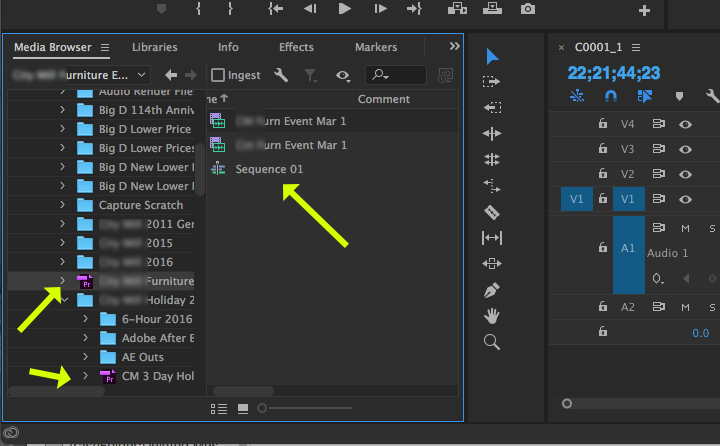
Task: Hide track V3 output
Action: click(x=686, y=149)
